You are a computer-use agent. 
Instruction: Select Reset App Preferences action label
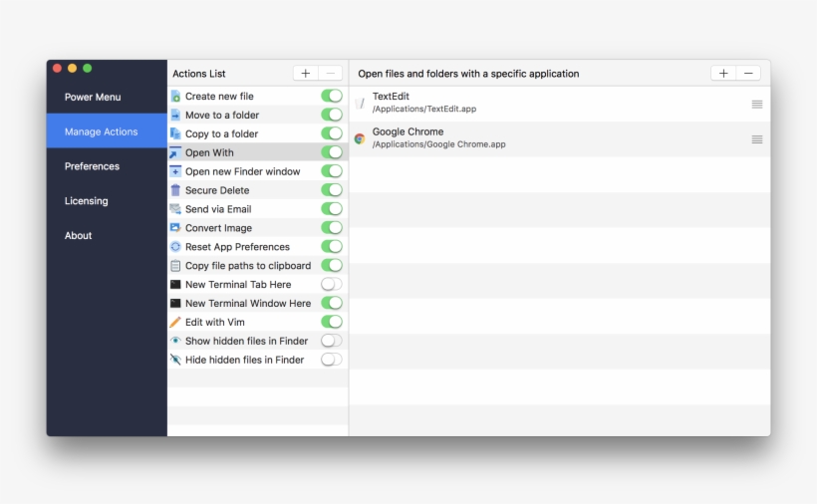point(237,247)
